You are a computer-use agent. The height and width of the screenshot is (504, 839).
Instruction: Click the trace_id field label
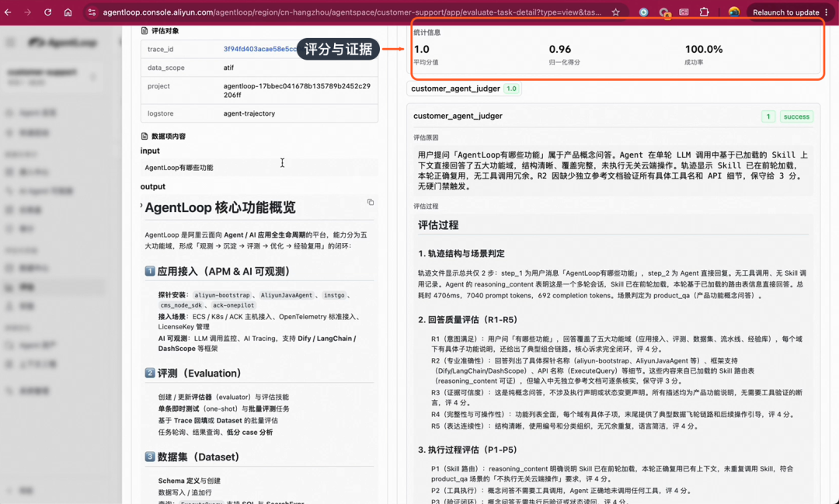click(x=161, y=49)
